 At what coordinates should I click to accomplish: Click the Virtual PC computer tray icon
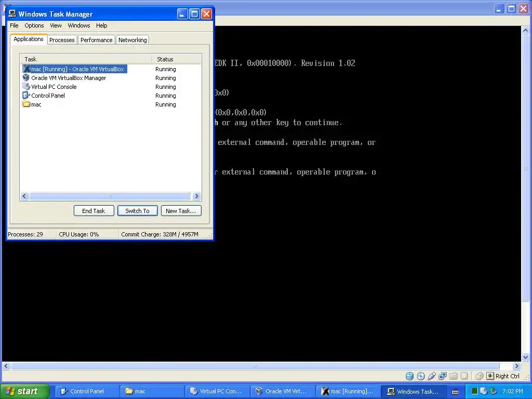484,391
